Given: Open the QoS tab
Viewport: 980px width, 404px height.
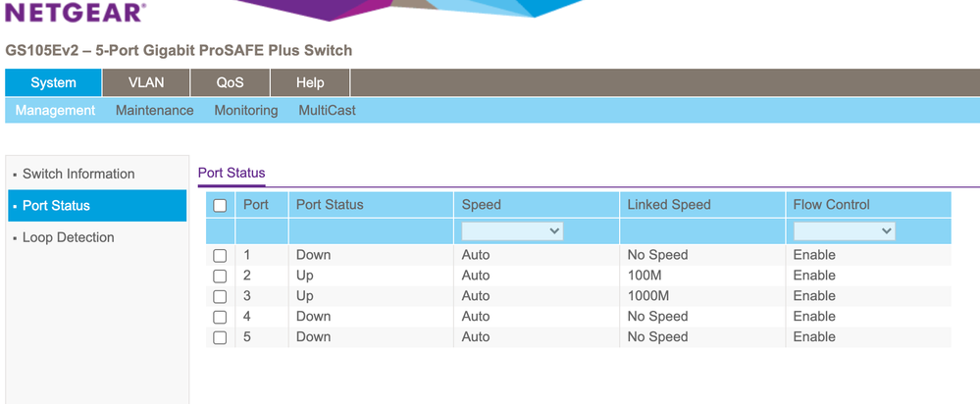Looking at the screenshot, I should click(x=230, y=82).
